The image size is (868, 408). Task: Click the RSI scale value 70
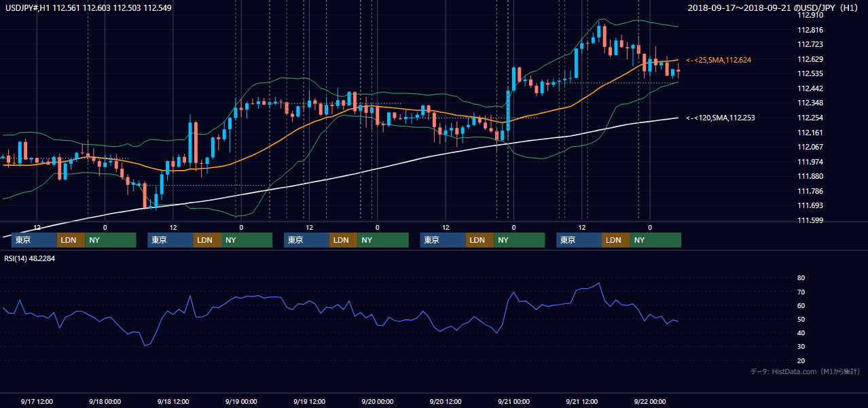(x=801, y=292)
